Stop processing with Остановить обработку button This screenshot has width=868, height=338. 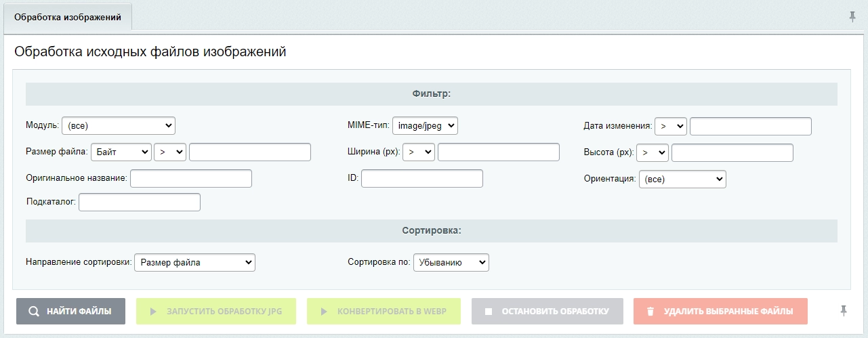tap(547, 312)
